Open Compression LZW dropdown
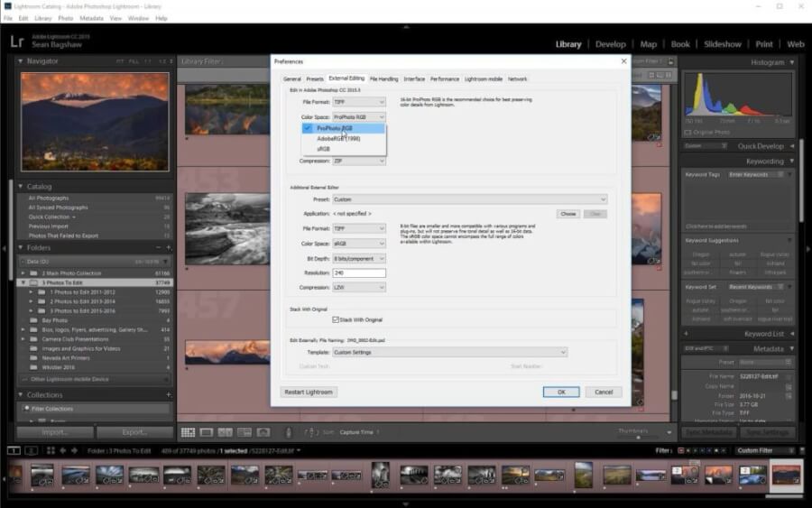The width and height of the screenshot is (812, 508). (359, 288)
